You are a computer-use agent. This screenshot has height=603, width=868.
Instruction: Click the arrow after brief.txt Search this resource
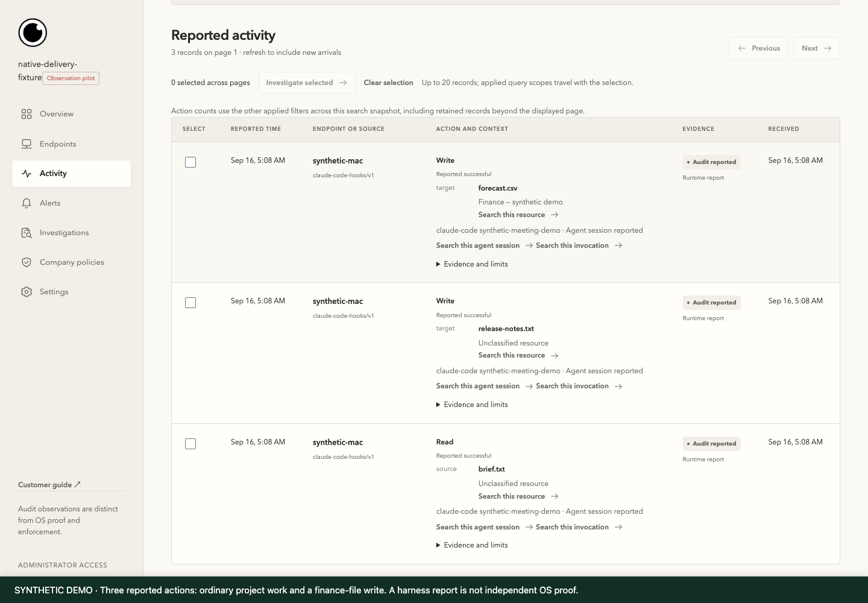[x=555, y=496]
